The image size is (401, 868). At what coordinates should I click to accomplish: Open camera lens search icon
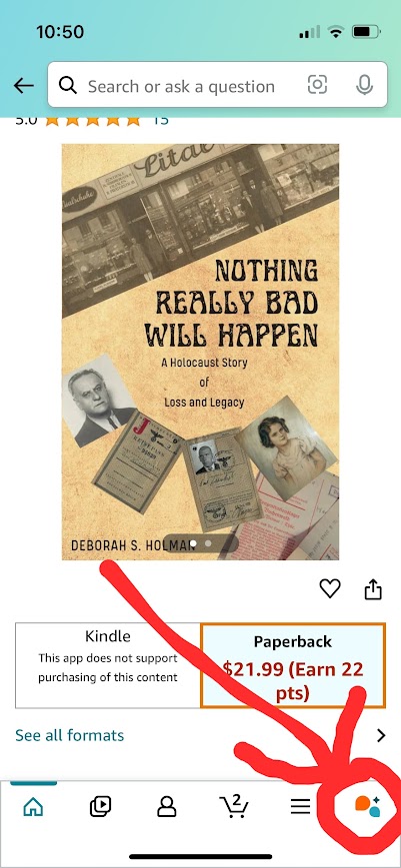pos(317,85)
